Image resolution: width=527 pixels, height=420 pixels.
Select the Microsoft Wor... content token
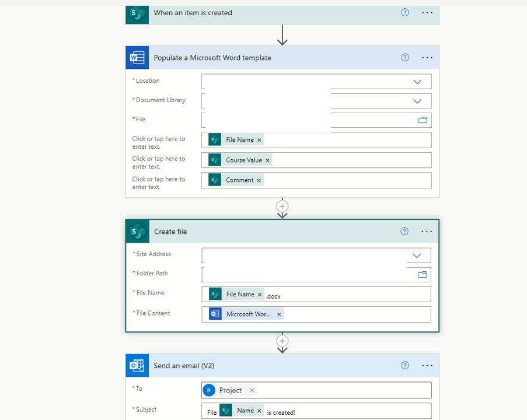(x=246, y=314)
